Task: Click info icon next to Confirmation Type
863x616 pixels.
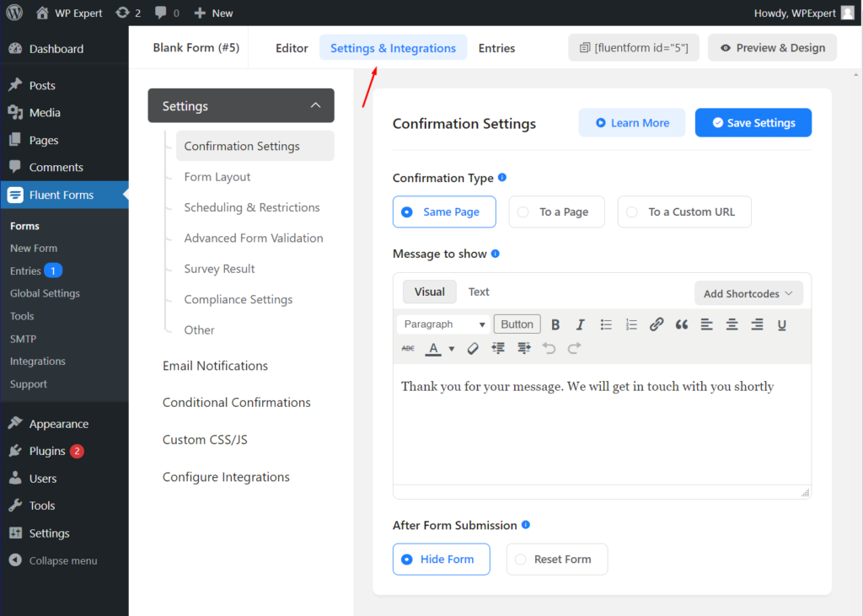Action: (x=502, y=177)
